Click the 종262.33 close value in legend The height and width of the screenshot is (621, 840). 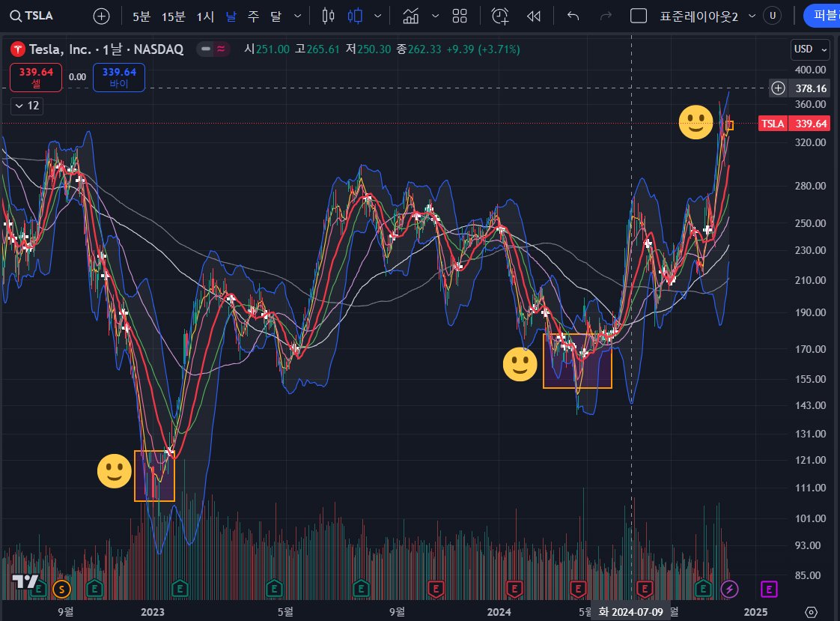(419, 49)
